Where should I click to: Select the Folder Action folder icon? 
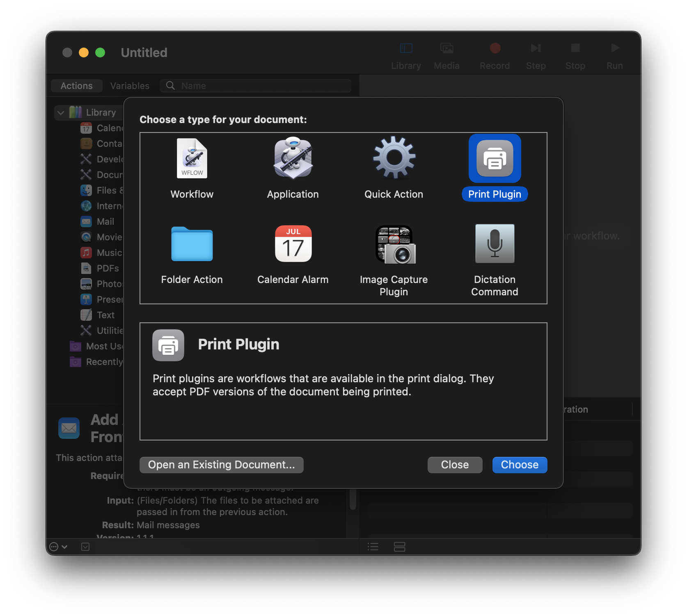coord(192,244)
